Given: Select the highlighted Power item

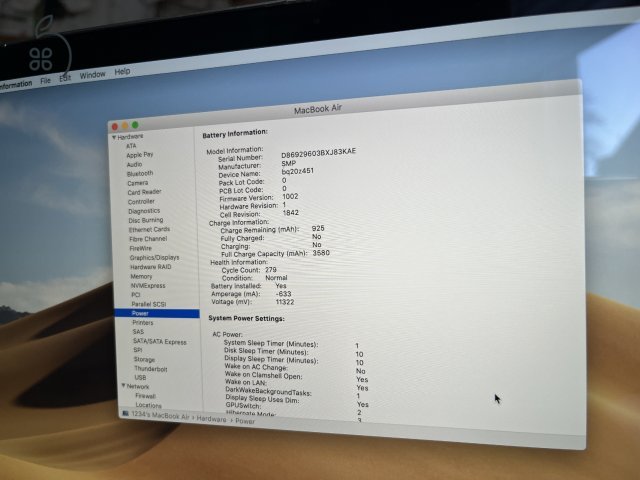Looking at the screenshot, I should tap(157, 313).
